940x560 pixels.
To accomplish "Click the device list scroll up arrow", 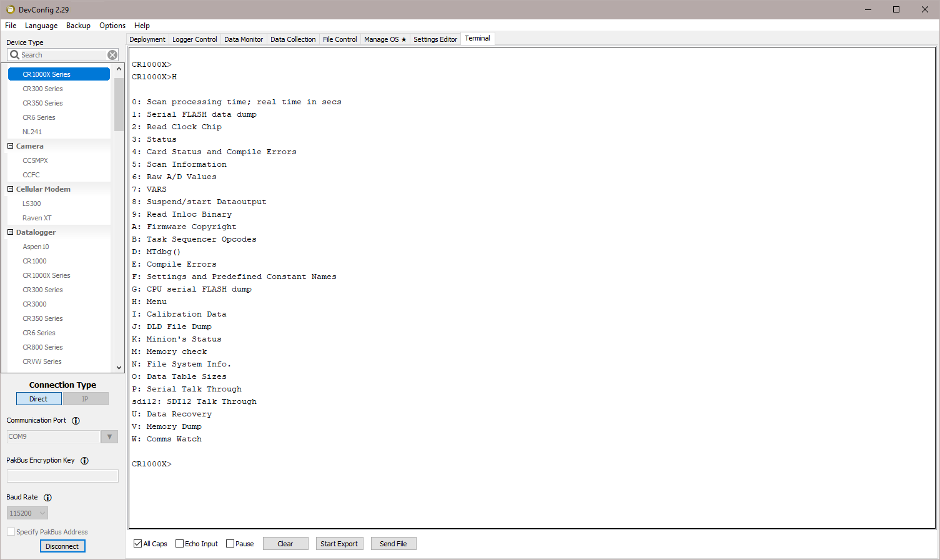I will pyautogui.click(x=119, y=69).
